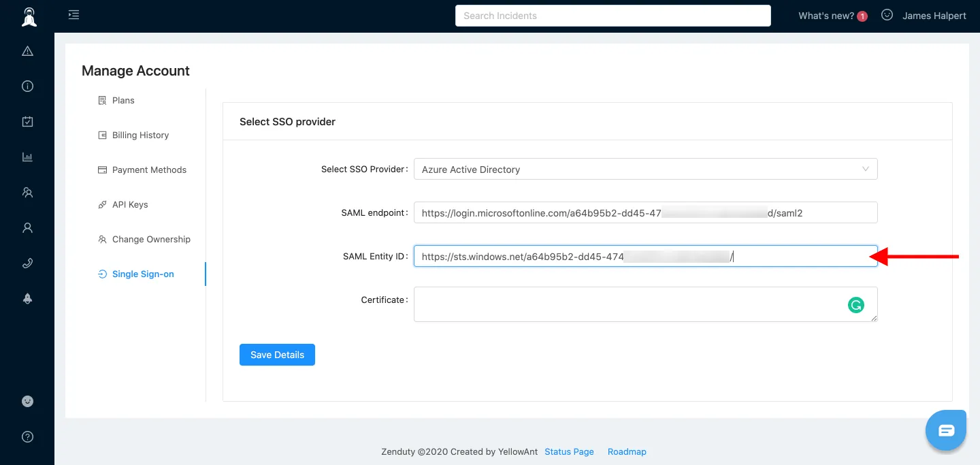980x465 pixels.
Task: Click the API Keys icon
Action: click(102, 204)
